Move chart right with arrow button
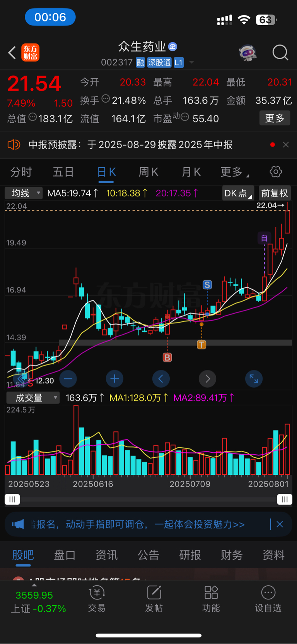The image size is (297, 644). click(207, 379)
